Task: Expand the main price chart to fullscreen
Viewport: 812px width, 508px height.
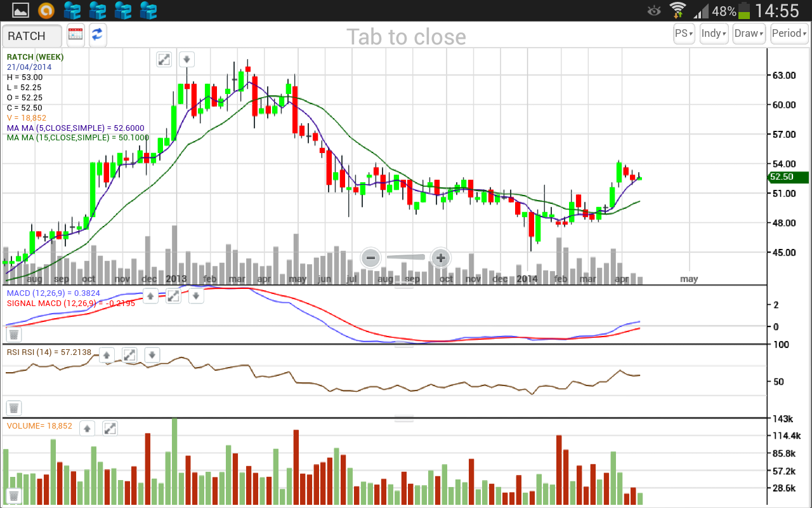Action: [x=164, y=60]
